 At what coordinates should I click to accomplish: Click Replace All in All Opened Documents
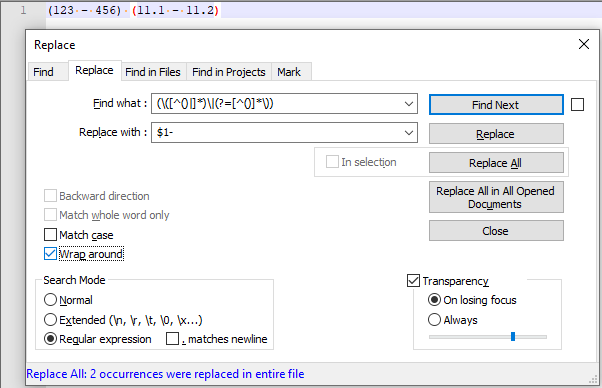coord(496,197)
